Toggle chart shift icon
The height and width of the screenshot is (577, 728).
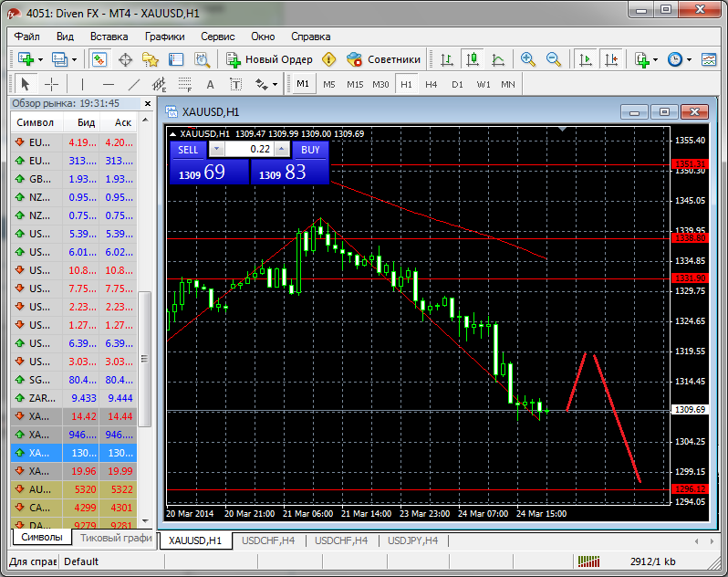tap(611, 59)
